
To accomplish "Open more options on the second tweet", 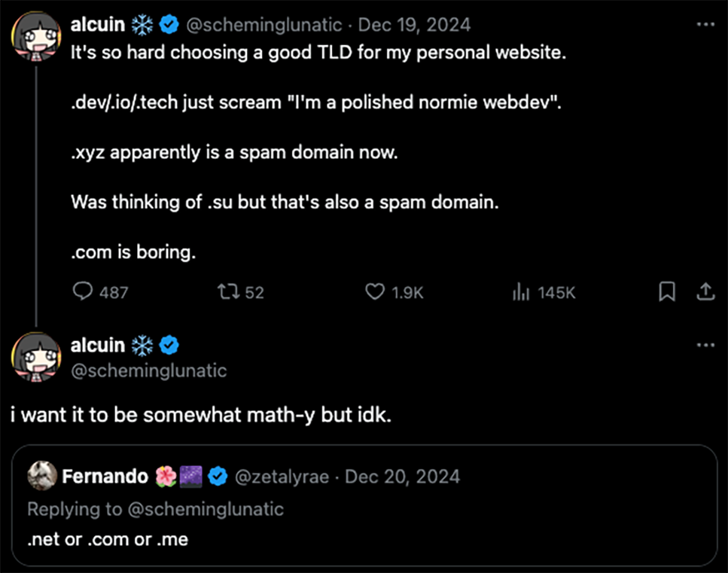I will point(705,345).
